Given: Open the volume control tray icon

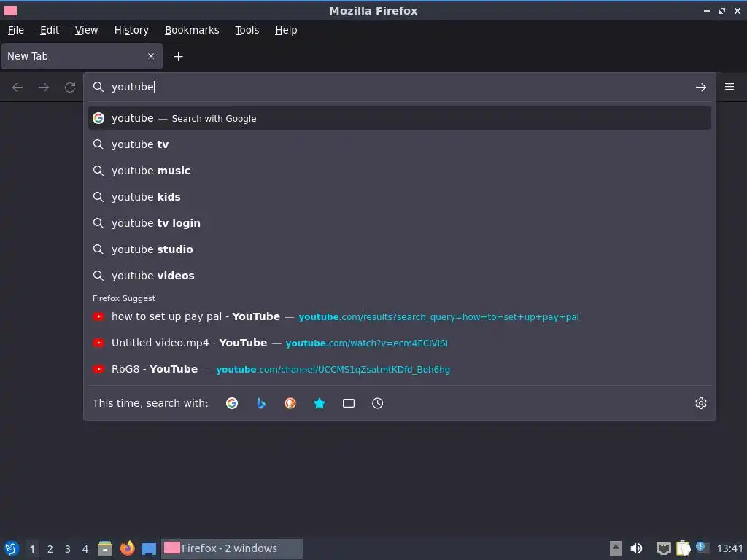Looking at the screenshot, I should pos(636,548).
